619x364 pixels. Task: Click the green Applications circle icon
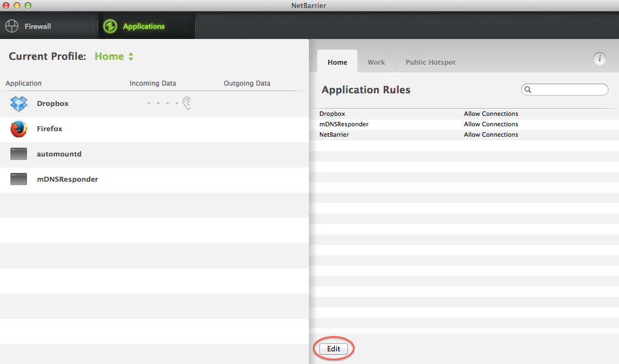(x=110, y=26)
